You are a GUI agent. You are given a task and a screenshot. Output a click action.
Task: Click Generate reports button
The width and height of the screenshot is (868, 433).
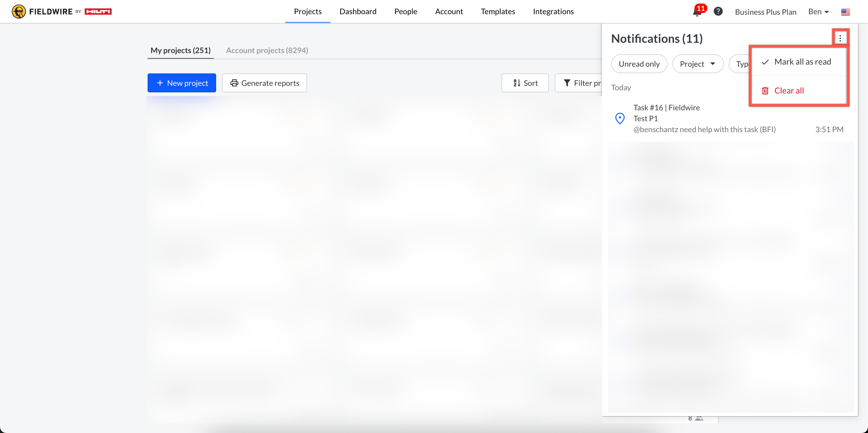[x=265, y=83]
